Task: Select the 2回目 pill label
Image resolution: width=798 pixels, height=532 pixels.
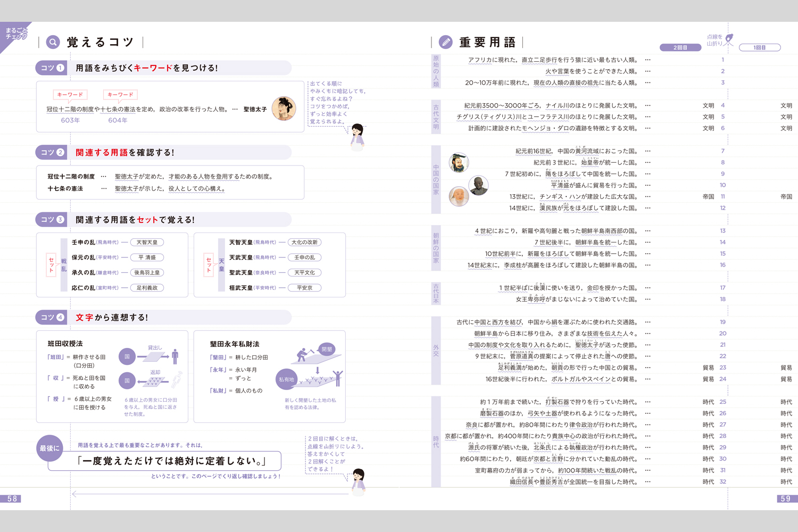Action: [x=680, y=47]
